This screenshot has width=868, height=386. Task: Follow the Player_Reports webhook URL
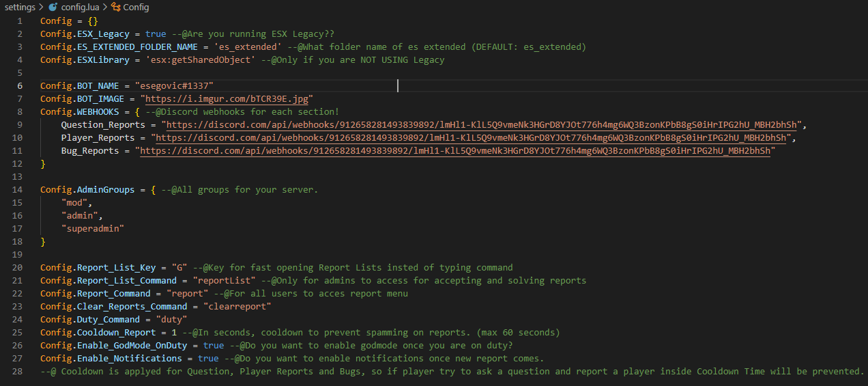point(471,137)
